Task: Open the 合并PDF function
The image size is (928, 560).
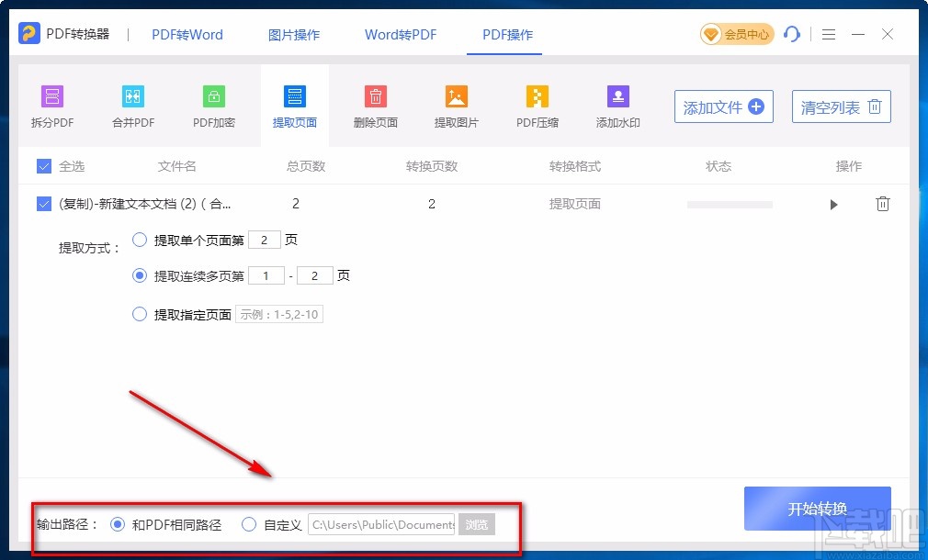Action: (x=132, y=104)
